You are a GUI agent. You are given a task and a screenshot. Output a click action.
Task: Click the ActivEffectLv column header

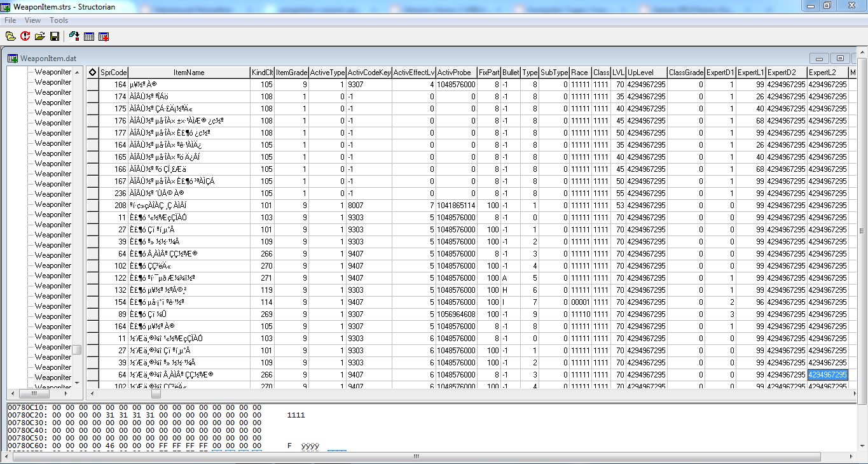pyautogui.click(x=413, y=73)
